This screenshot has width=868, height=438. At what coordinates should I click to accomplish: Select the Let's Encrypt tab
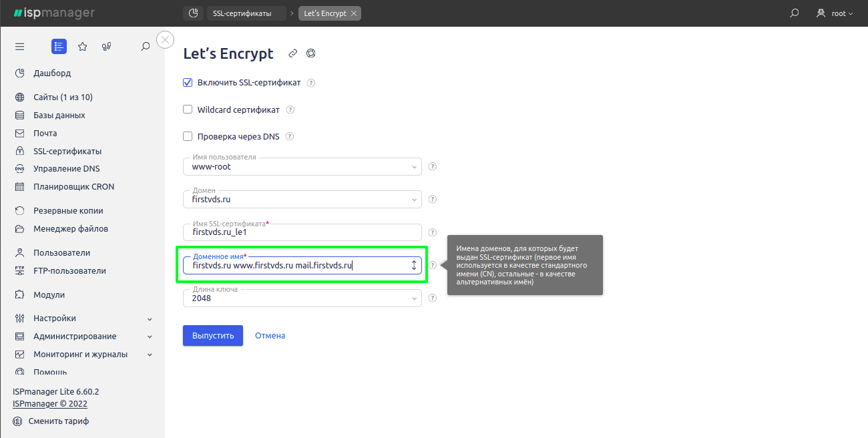pos(324,13)
